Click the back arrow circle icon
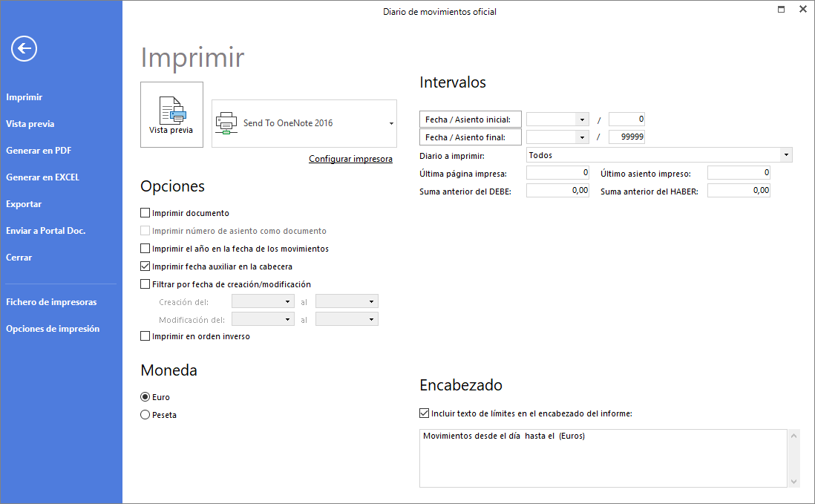The width and height of the screenshot is (815, 504). pos(24,49)
